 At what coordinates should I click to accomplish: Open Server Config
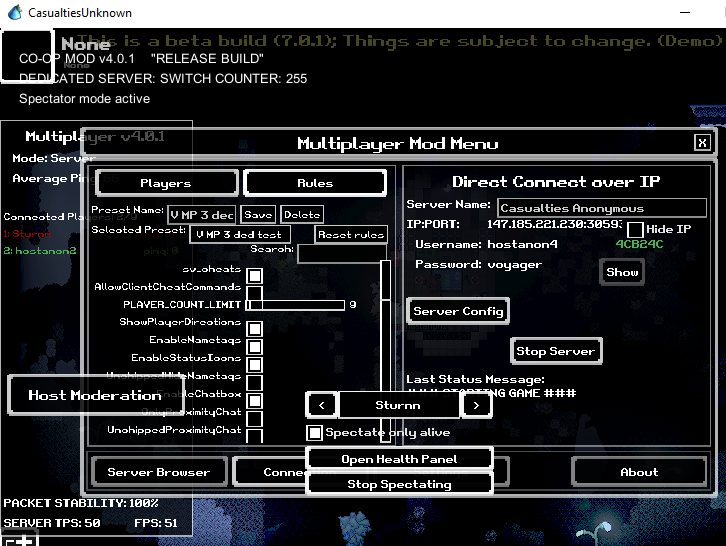click(x=458, y=311)
